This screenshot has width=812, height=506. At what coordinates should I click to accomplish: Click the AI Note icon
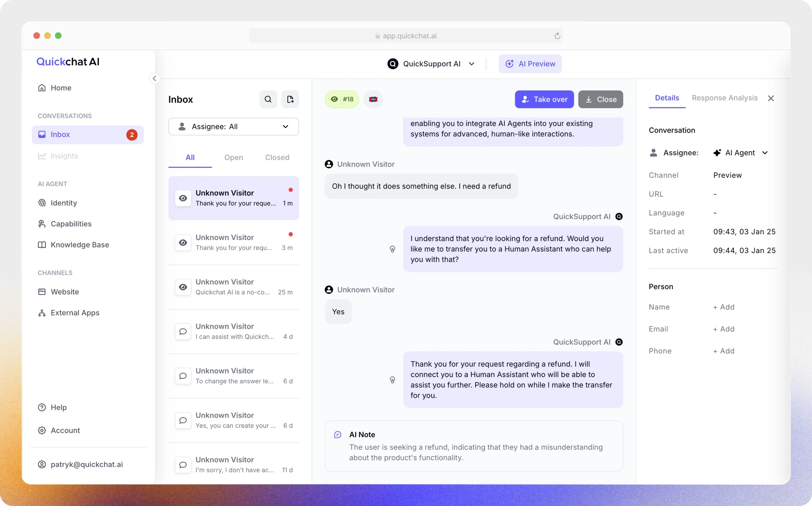[x=338, y=434]
